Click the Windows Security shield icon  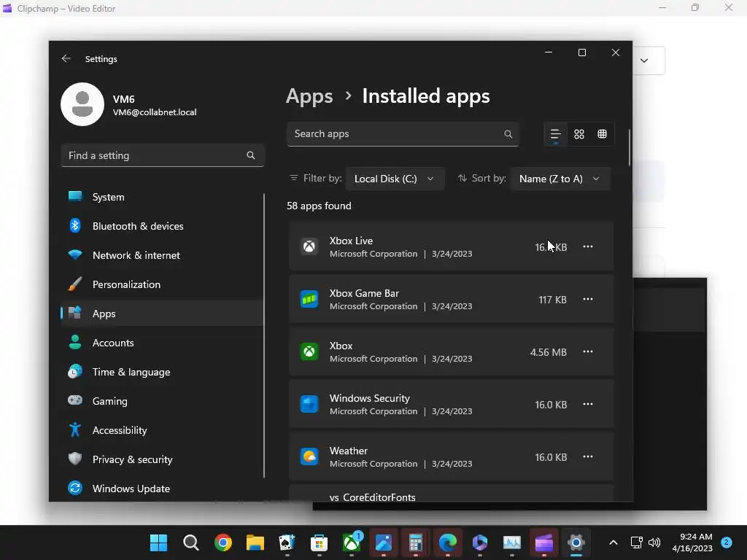pos(309,404)
